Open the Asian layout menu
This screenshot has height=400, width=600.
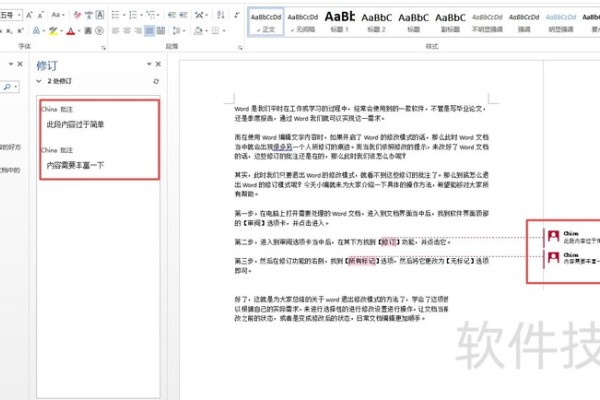pyautogui.click(x=201, y=15)
